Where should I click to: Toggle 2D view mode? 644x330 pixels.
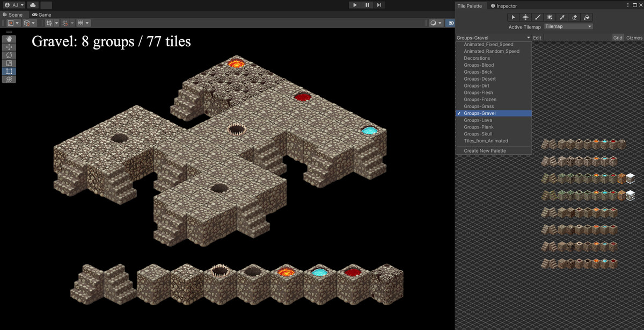tap(451, 23)
